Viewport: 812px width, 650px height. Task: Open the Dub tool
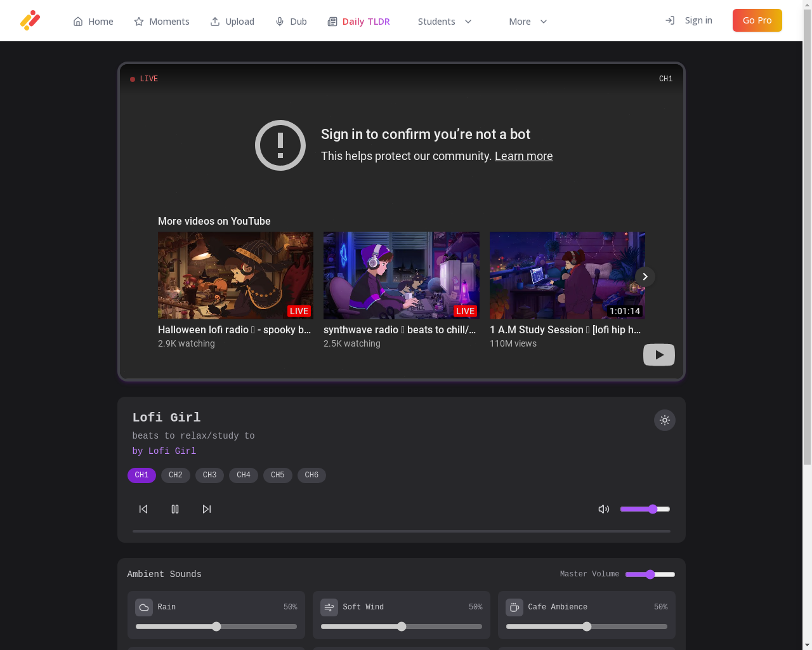(x=291, y=22)
